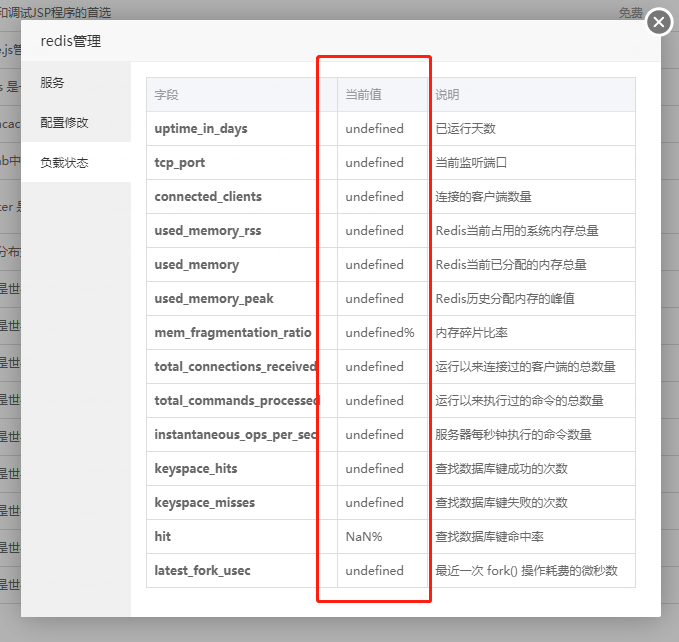The height and width of the screenshot is (642, 679).
Task: Click the description Redis当前已分配的内存总量
Action: pos(511,265)
